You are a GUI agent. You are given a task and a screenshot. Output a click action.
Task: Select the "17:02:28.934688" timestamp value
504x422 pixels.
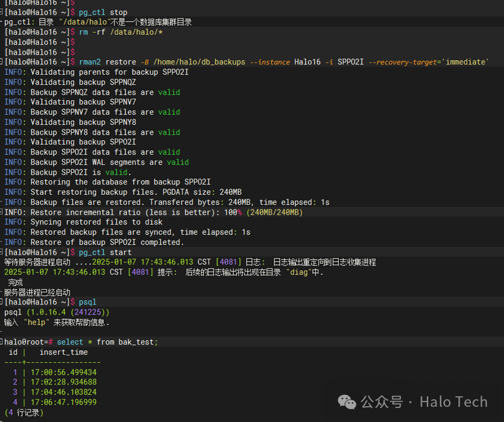(x=64, y=382)
